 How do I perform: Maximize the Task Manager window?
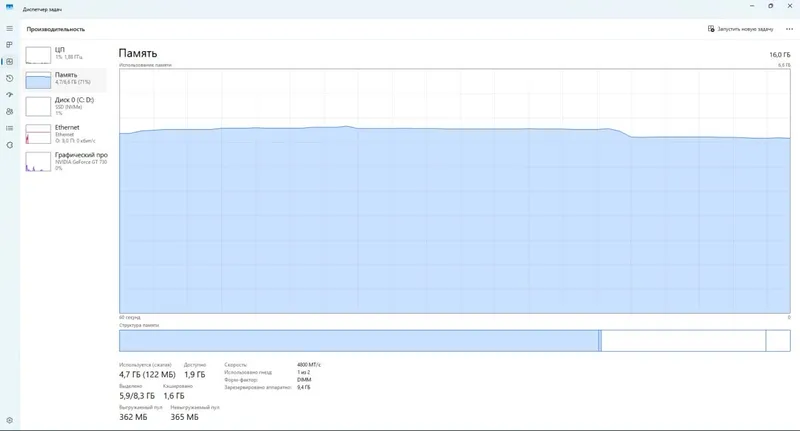(770, 6)
